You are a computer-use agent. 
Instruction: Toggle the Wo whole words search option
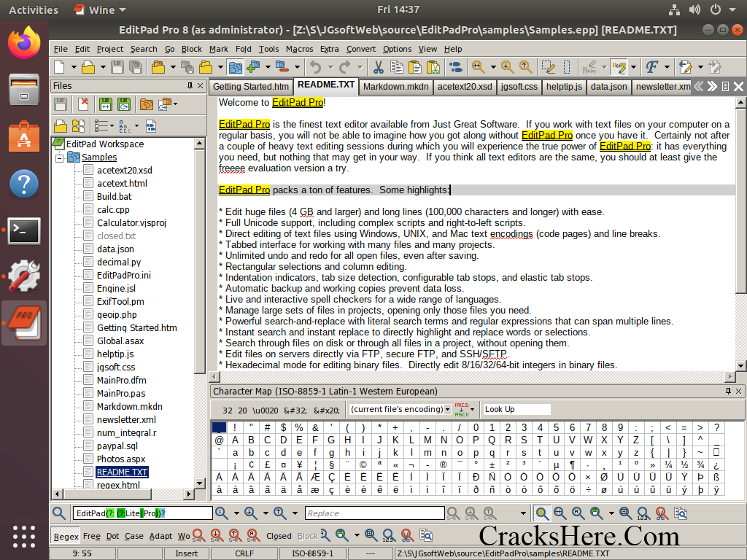(x=184, y=536)
